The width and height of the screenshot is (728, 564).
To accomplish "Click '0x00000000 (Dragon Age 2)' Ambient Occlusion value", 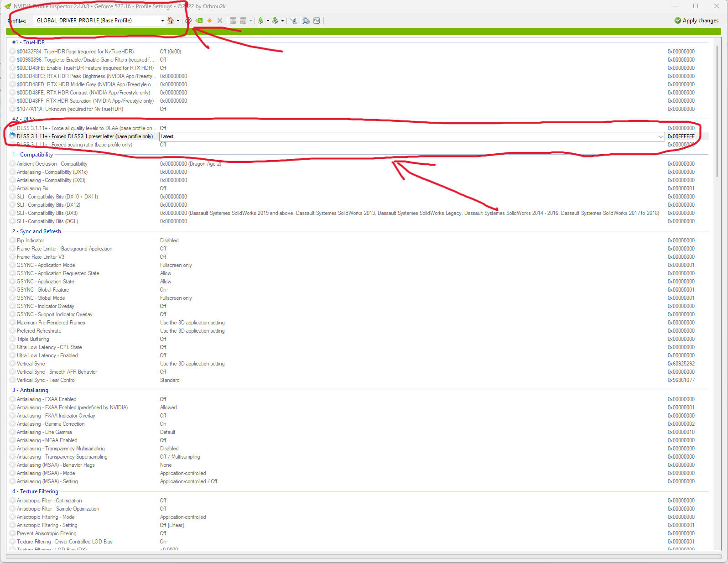I will [x=191, y=164].
